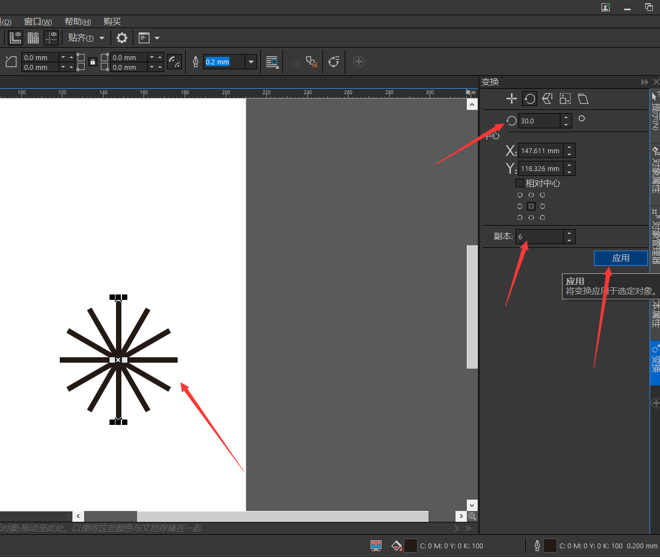Click the quick customize plus icon in property bar
660x559 pixels.
point(358,62)
